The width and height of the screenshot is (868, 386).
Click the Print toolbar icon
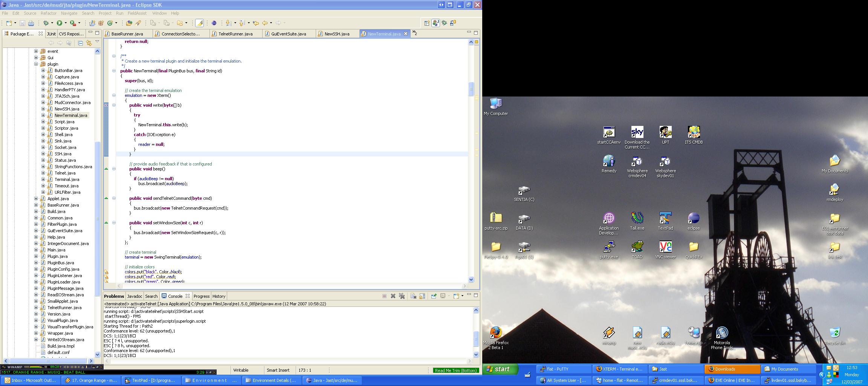point(31,23)
